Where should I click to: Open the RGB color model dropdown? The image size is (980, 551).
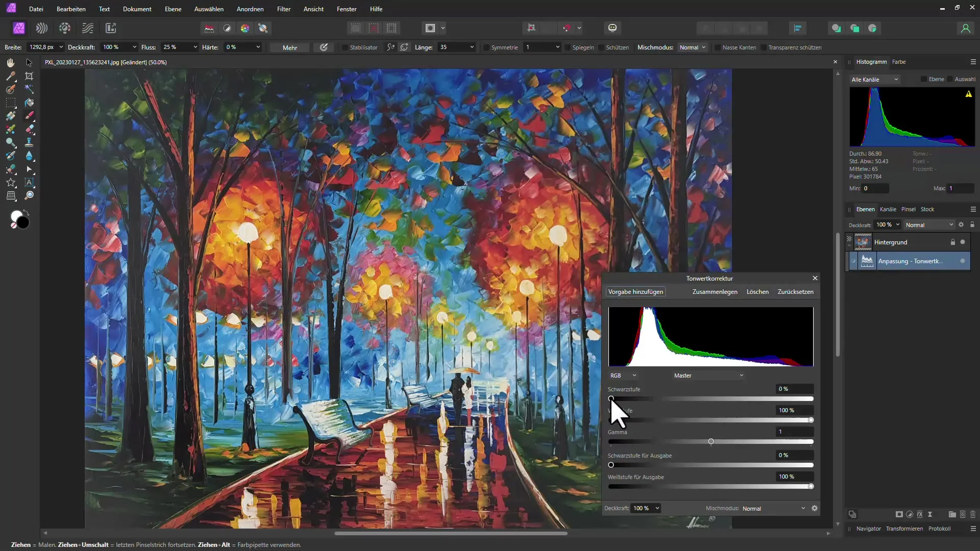click(x=623, y=375)
